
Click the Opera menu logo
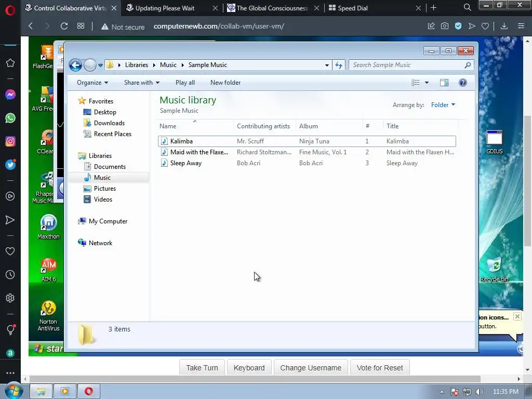pos(10,10)
